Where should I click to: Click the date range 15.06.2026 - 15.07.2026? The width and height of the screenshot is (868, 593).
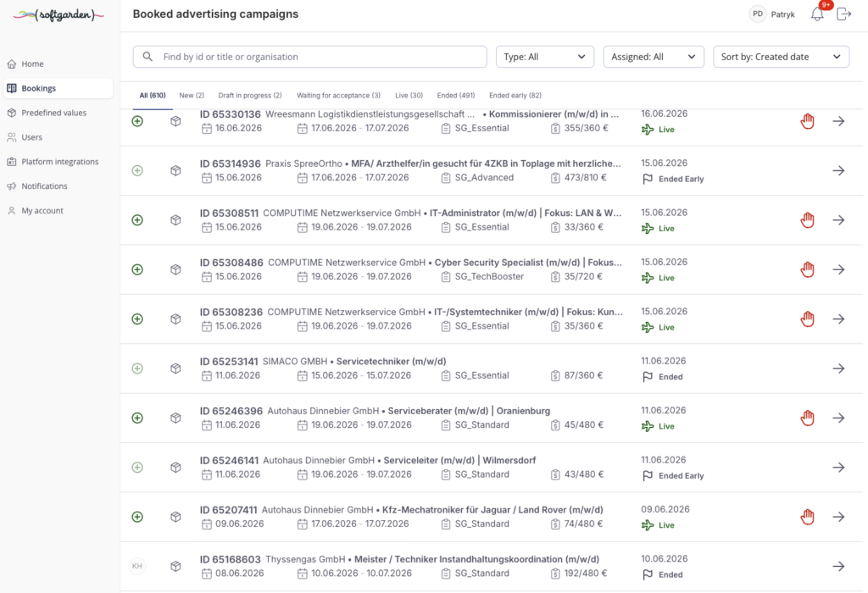pos(361,375)
